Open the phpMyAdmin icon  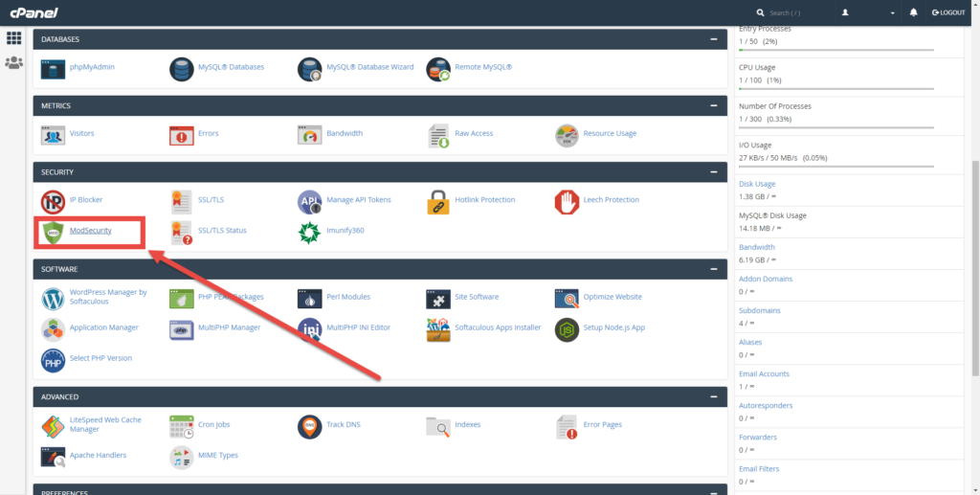[53, 68]
